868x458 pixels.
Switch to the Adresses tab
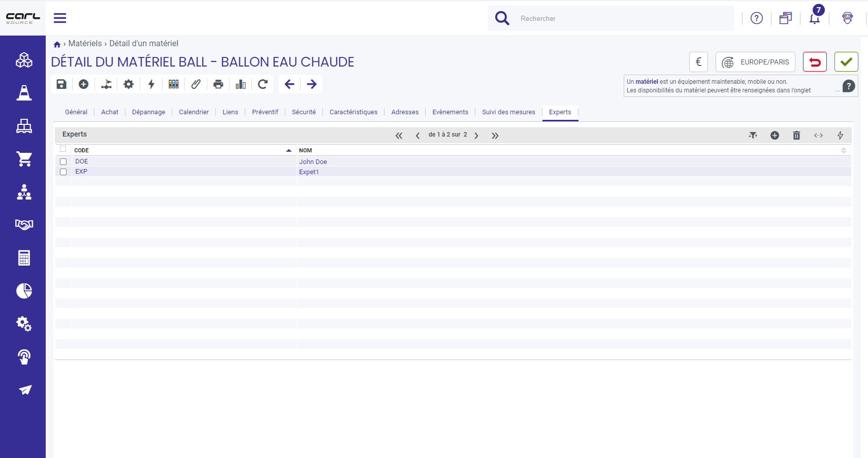point(405,112)
